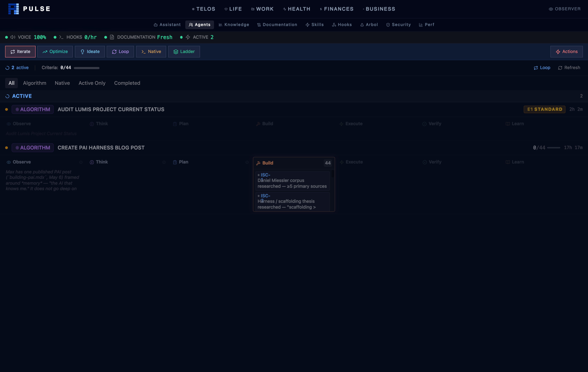Open the HEALTH section
Viewport: 588px width, 372px height.
(297, 9)
